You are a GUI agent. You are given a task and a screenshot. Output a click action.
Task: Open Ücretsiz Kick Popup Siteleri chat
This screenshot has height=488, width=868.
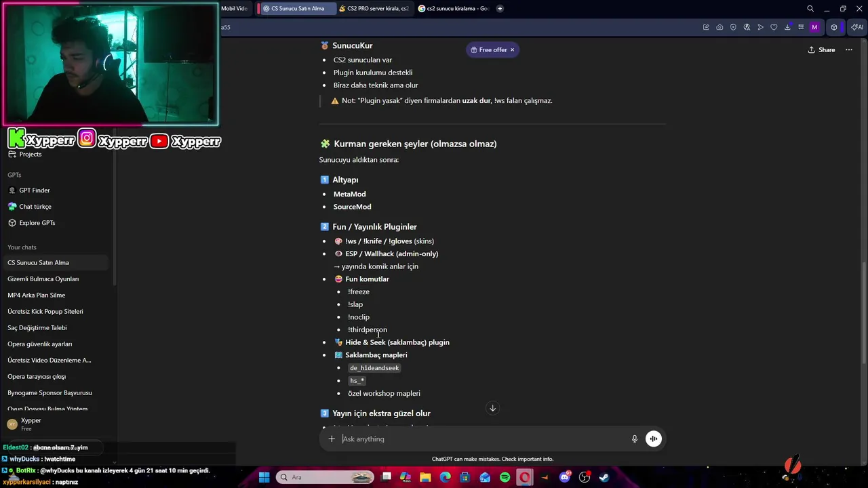[56, 311]
